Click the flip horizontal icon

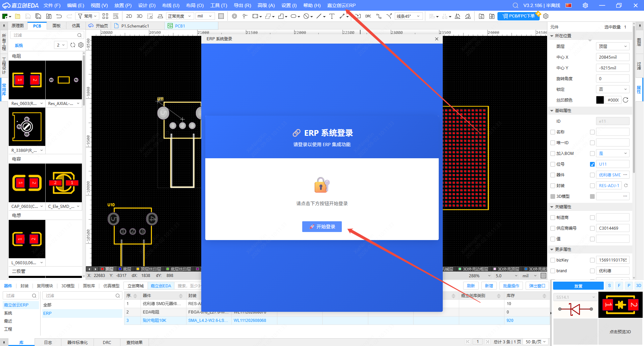[458, 16]
